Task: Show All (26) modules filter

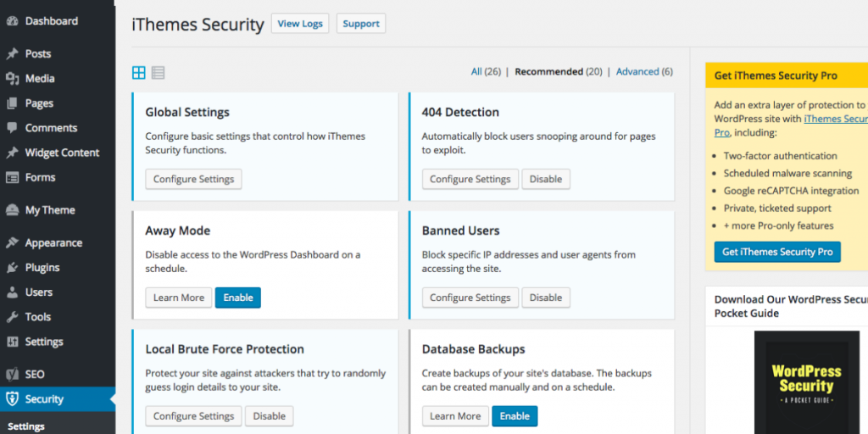Action: [486, 71]
